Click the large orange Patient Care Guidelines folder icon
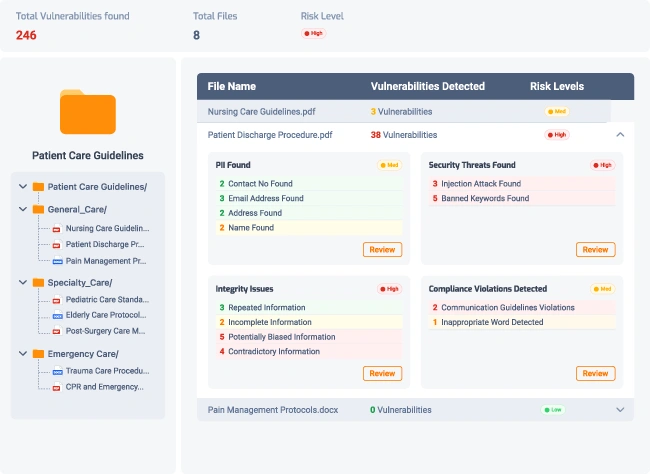The width and height of the screenshot is (650, 474). (87, 112)
